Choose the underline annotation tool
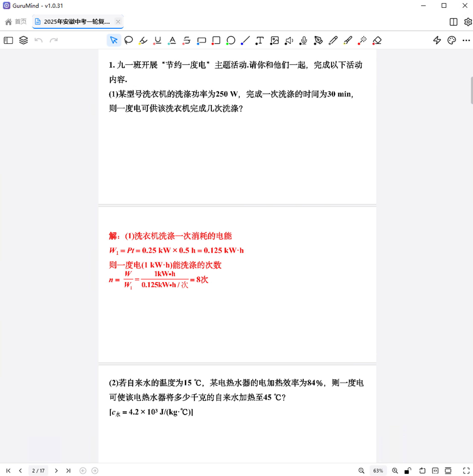The height and width of the screenshot is (476, 473). click(157, 40)
